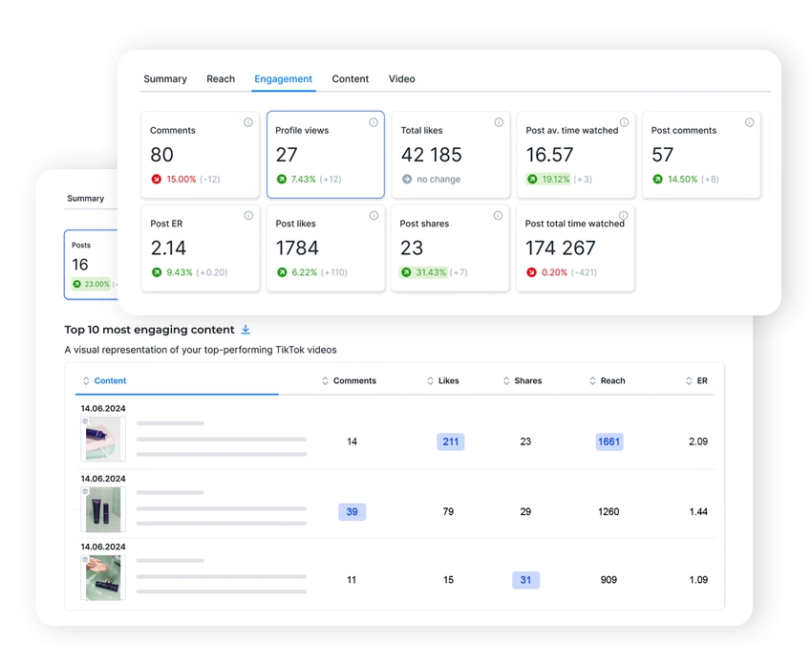Show info for Profile views card

[374, 122]
